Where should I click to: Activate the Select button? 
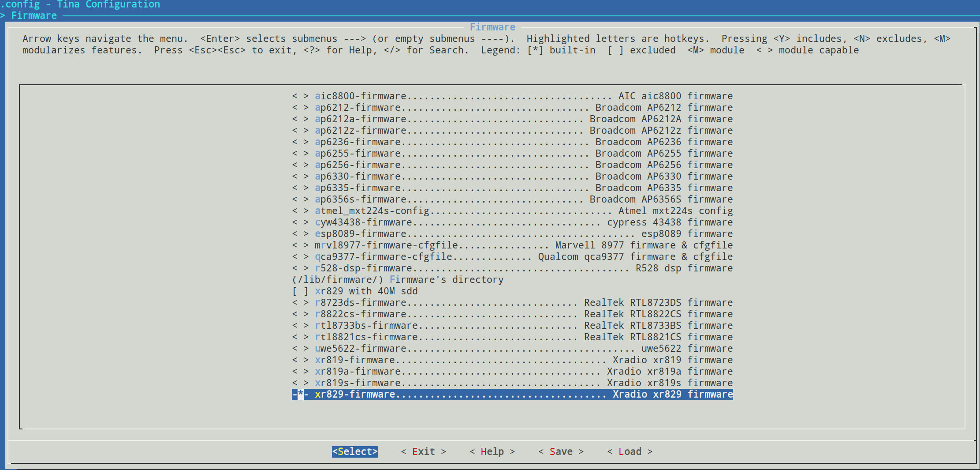tap(355, 451)
